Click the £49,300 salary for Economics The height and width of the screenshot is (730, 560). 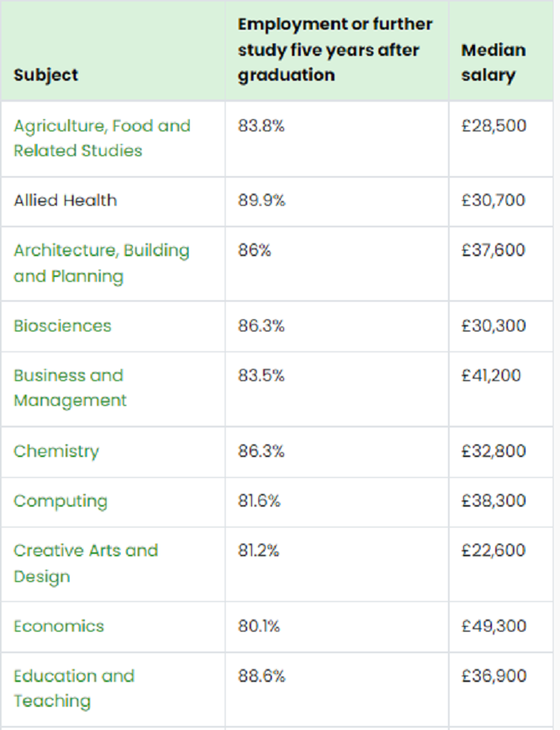point(494,626)
